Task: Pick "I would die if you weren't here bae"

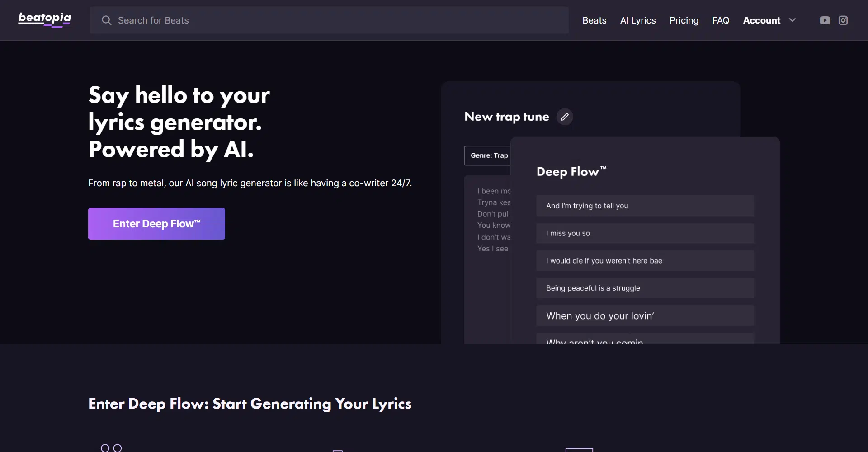Action: (645, 261)
